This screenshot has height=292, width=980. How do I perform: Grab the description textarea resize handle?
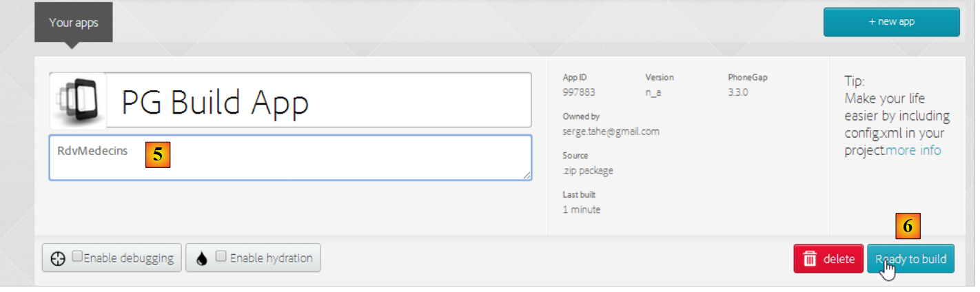click(x=527, y=176)
